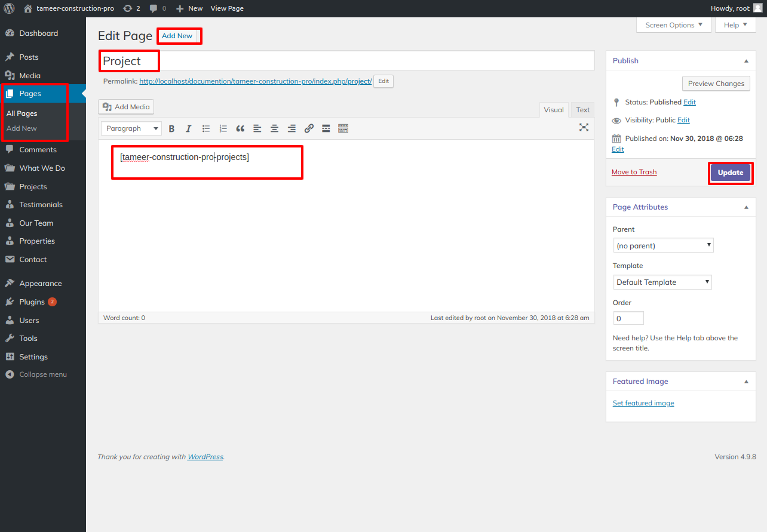Image resolution: width=767 pixels, height=532 pixels.
Task: Switch to the Visual editor tab
Action: click(554, 110)
